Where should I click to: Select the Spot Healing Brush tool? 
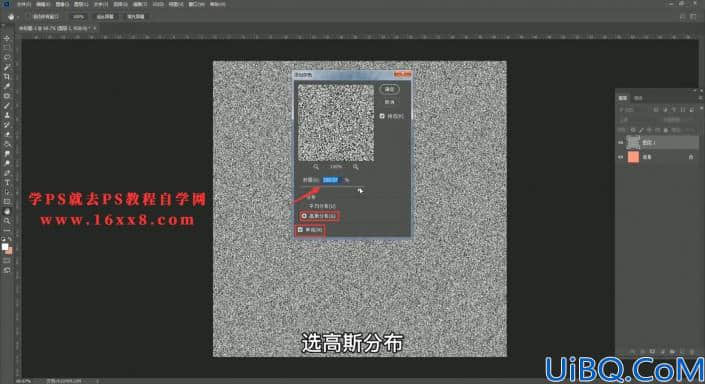click(7, 96)
